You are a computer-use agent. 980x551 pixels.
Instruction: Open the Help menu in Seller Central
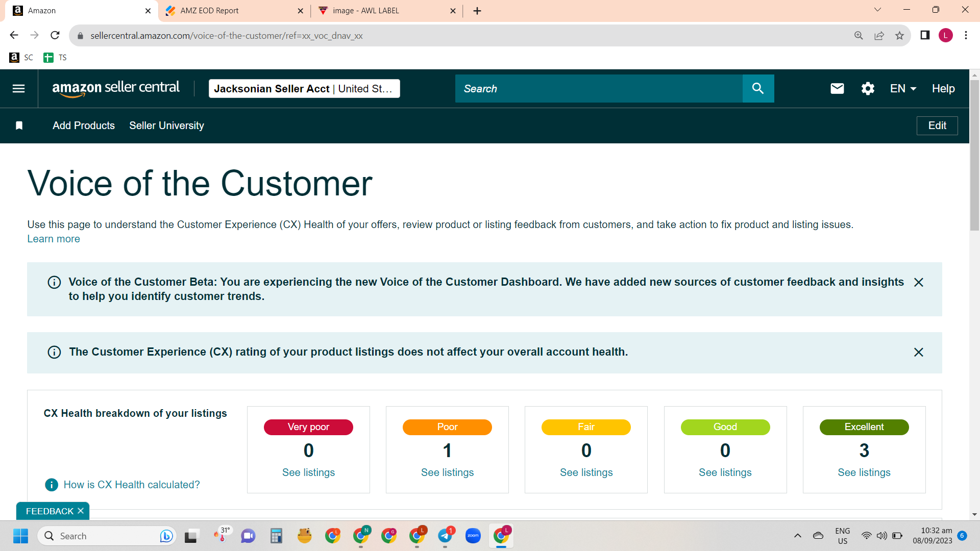[943, 89]
